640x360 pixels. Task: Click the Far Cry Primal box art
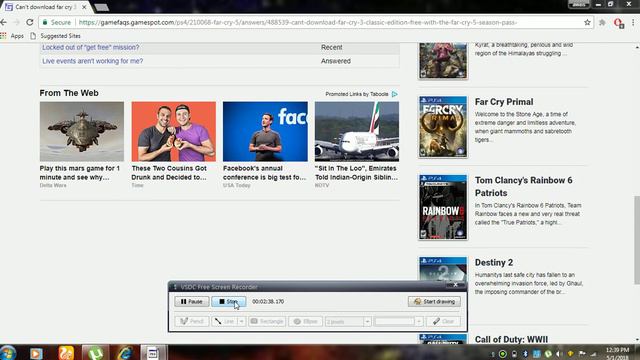(x=443, y=127)
